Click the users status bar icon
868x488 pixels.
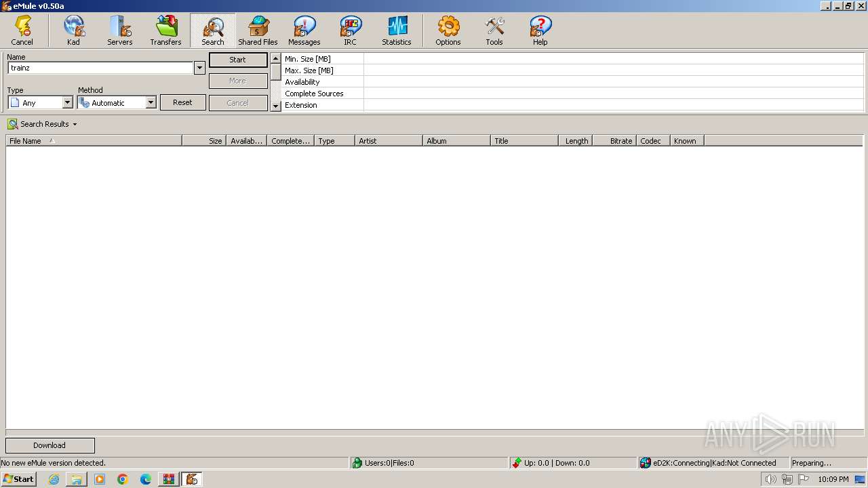[x=357, y=463]
